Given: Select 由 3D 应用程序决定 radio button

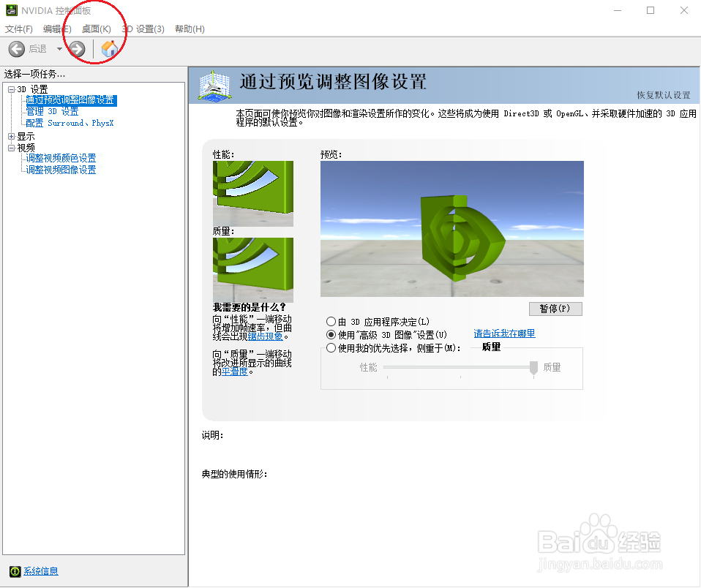Looking at the screenshot, I should (331, 321).
